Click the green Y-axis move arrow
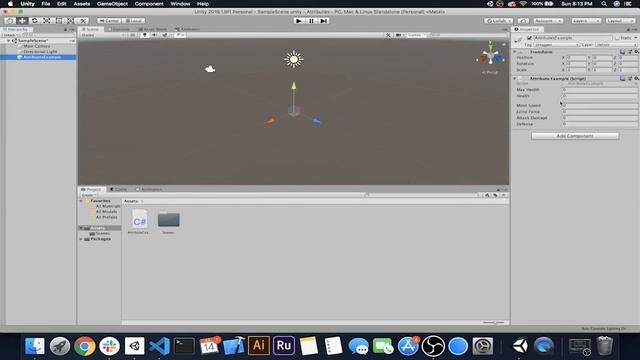The width and height of the screenshot is (640, 360). click(293, 87)
